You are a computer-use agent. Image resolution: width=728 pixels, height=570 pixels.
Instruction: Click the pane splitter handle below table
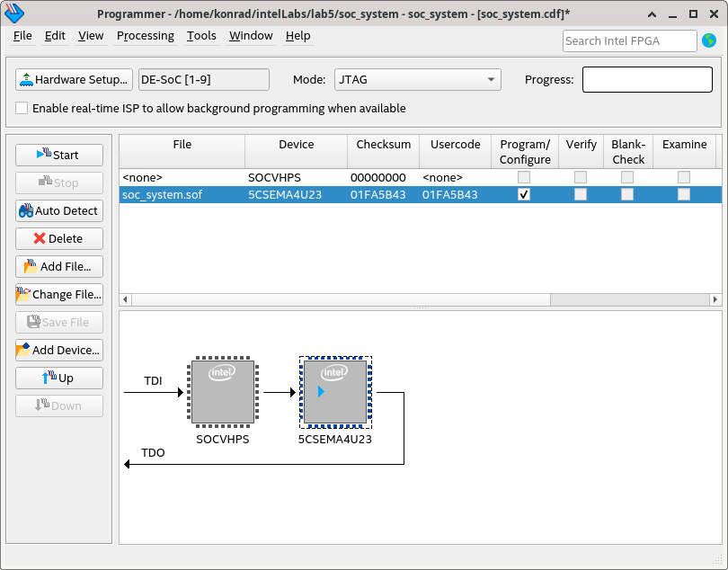421,308
